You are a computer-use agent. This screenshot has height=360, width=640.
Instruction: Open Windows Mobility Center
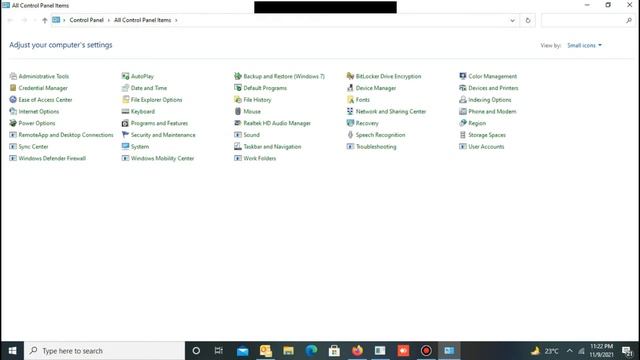click(x=162, y=158)
